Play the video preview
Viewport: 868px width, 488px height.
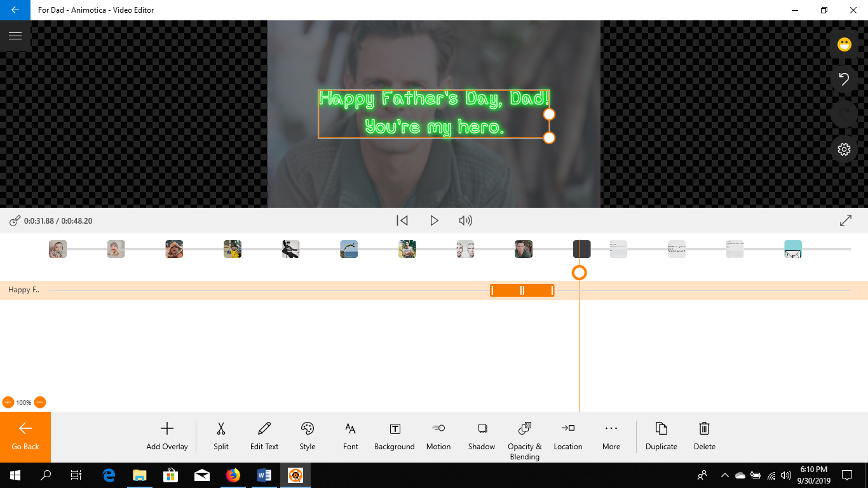(434, 220)
